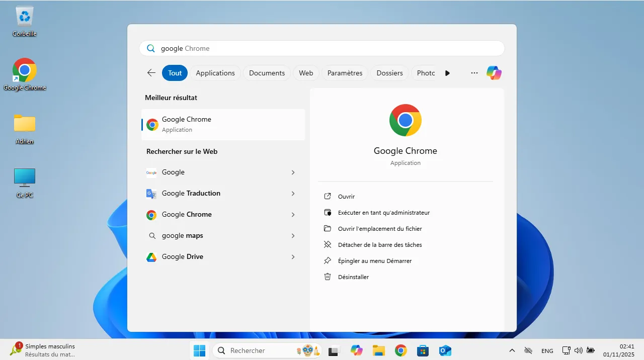Launch Copilot from the taskbar
This screenshot has width=644, height=360.
(x=357, y=350)
